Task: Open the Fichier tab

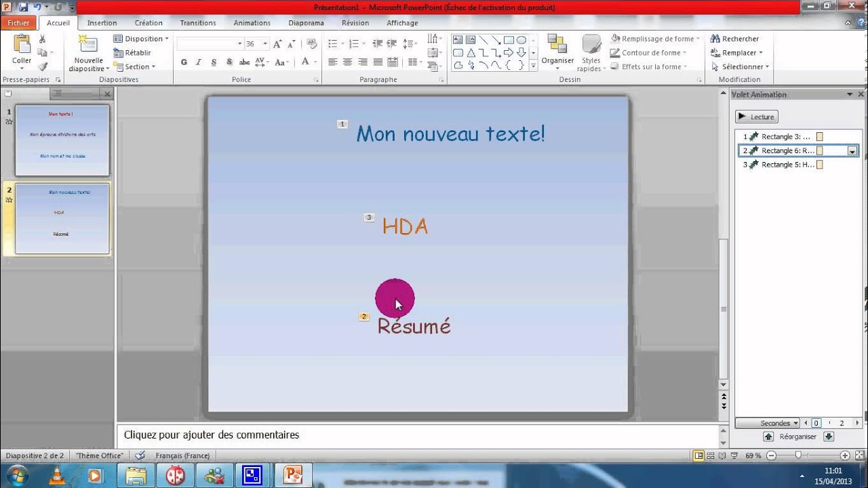Action: 18,23
